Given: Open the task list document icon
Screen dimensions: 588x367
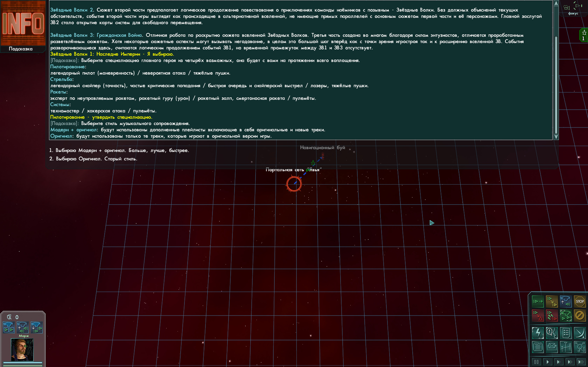Looking at the screenshot, I should pos(566,333).
